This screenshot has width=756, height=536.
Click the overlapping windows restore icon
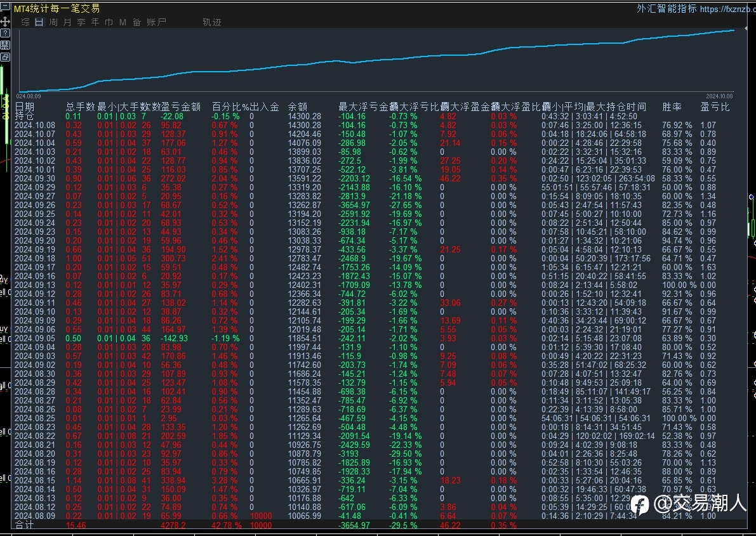5,57
